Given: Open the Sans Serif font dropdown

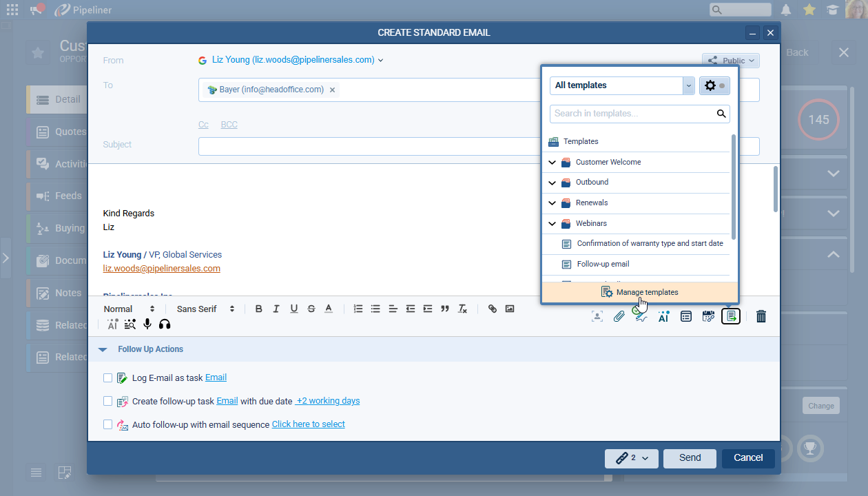Looking at the screenshot, I should (205, 309).
